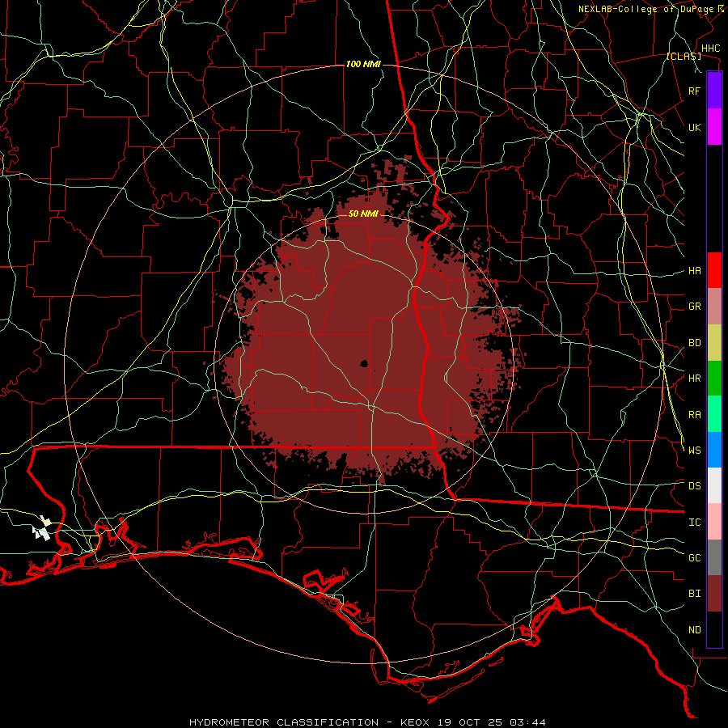Click the HYDROMETEOR CLASSIFICATION title text
The image size is (728, 728).
tap(284, 722)
